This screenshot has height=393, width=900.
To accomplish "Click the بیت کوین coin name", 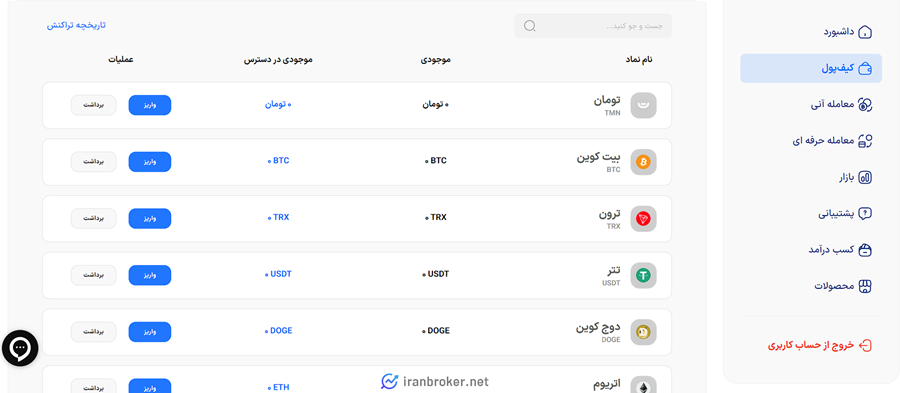I will click(598, 157).
